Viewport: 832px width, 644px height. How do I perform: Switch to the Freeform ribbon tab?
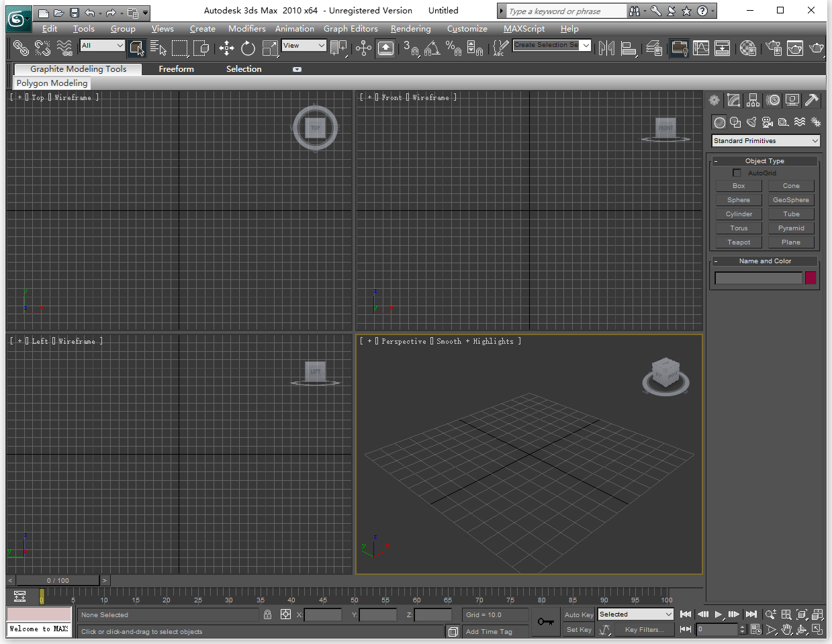[x=177, y=69]
